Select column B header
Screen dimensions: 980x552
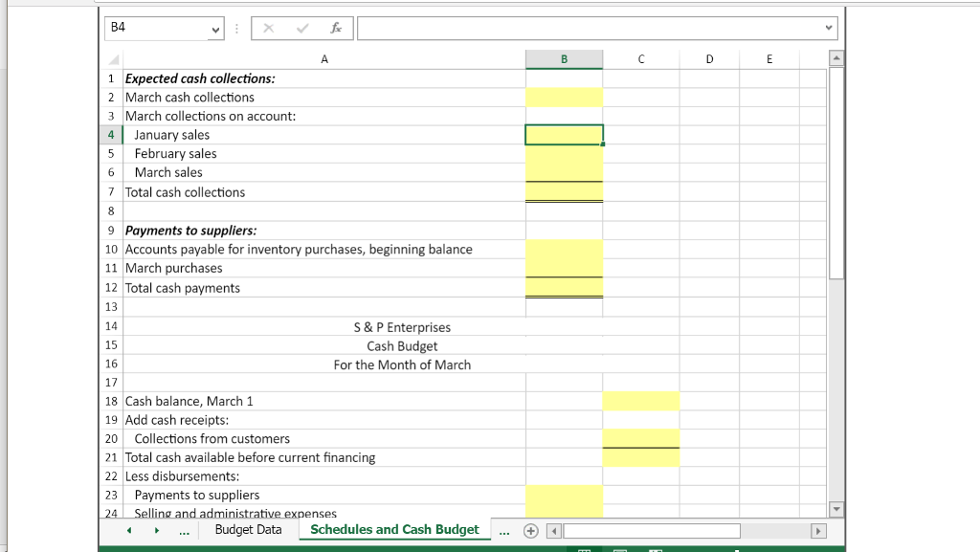pos(564,58)
